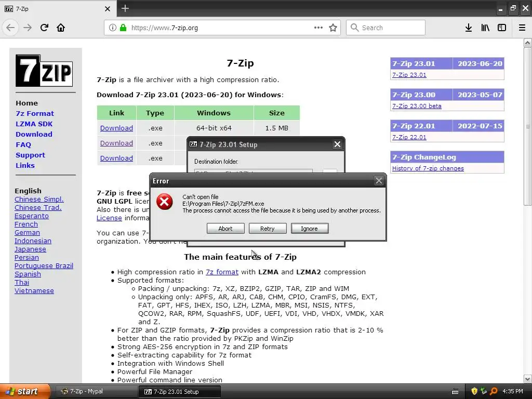Click the page scrollbar up arrow

(x=528, y=43)
